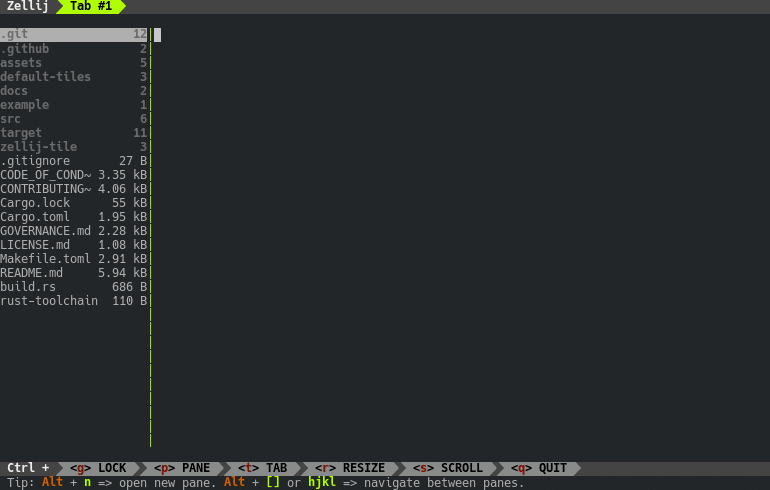The width and height of the screenshot is (770, 490).
Task: Activate LOCK mode via <g>
Action: click(98, 468)
